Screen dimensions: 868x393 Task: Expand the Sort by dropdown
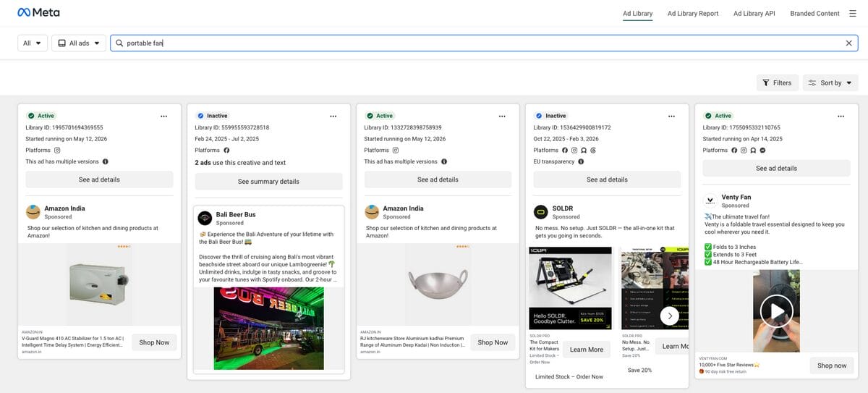pyautogui.click(x=830, y=83)
